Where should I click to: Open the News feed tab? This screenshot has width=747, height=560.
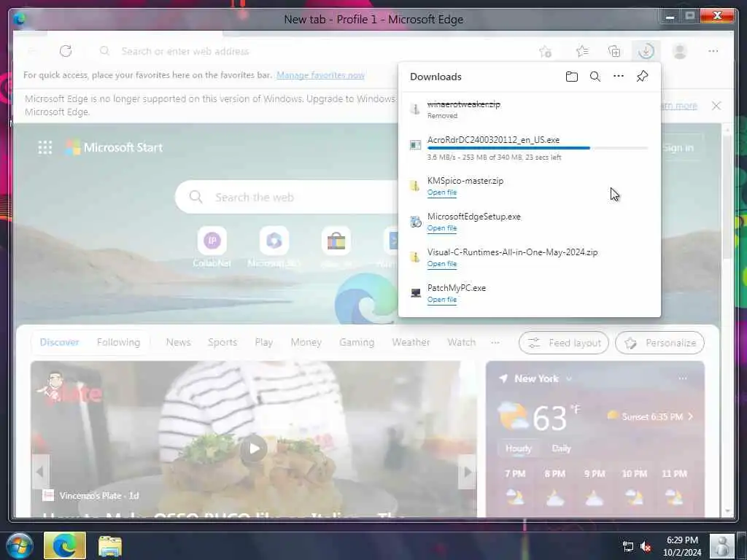178,343
